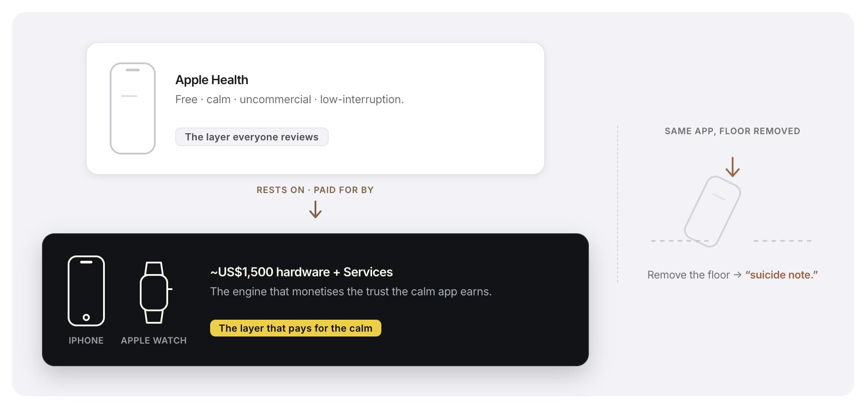Click 'Free · calm · uncommercial' subtitle text
Screen dimensions: 868x410
pos(243,99)
